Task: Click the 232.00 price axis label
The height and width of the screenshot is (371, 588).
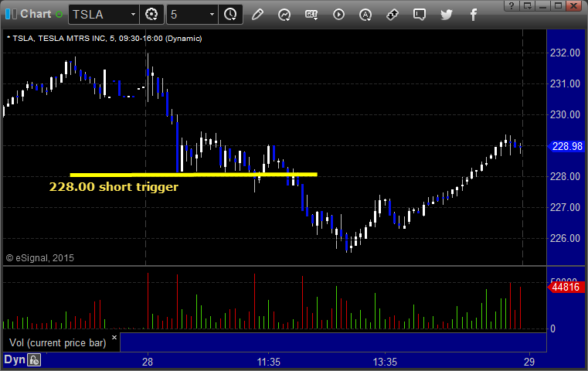Action: pyautogui.click(x=565, y=53)
